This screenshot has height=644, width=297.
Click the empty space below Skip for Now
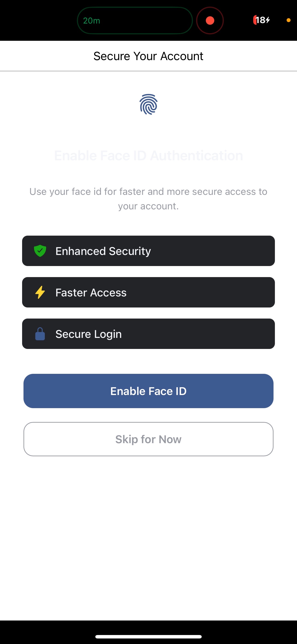pyautogui.click(x=148, y=538)
